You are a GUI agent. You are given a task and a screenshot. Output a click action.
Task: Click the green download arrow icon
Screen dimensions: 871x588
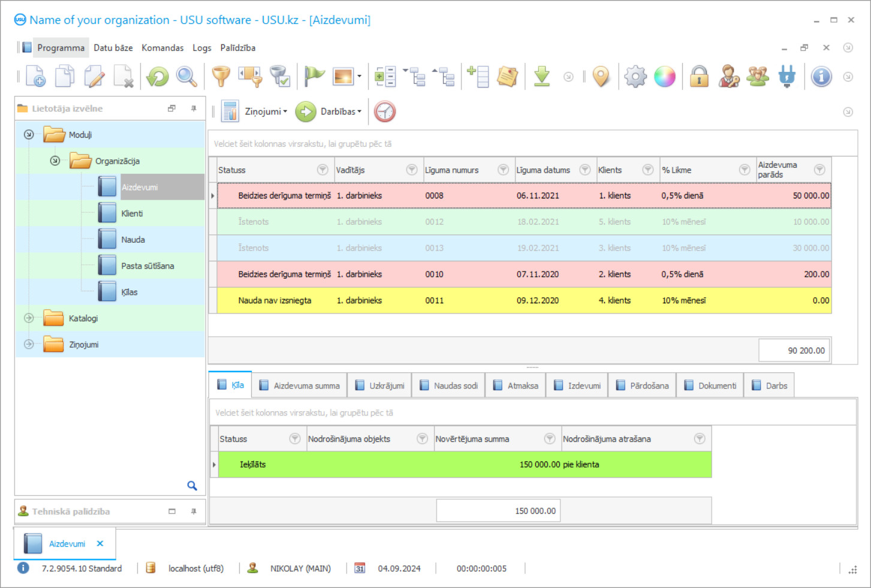click(x=542, y=77)
